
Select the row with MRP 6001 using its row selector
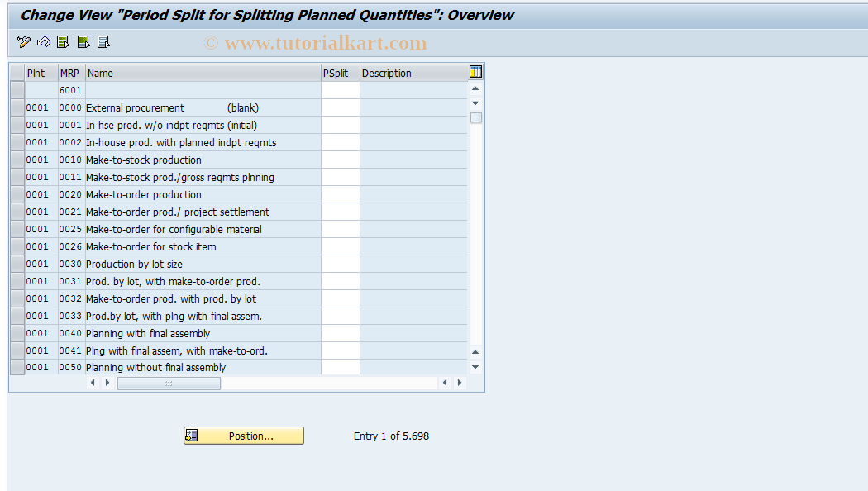[17, 90]
